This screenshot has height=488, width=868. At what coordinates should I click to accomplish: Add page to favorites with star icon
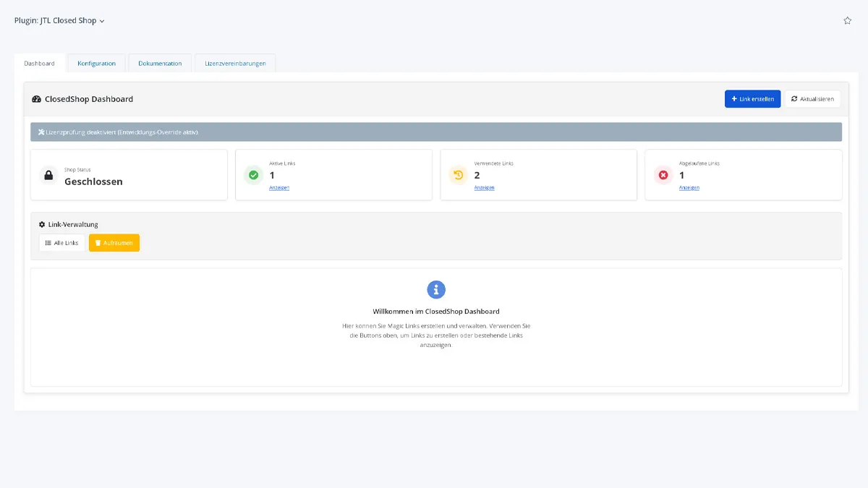click(847, 21)
